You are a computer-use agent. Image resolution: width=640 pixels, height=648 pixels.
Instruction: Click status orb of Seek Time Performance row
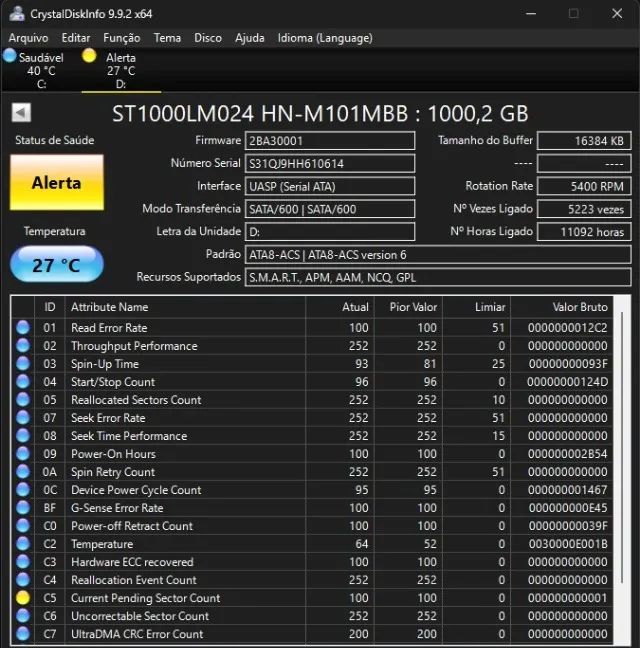tap(23, 436)
